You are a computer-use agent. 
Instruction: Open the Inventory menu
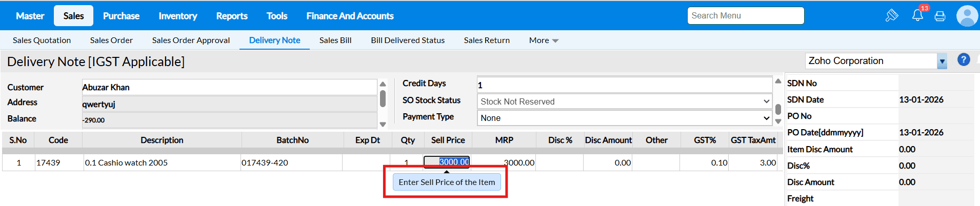point(177,16)
